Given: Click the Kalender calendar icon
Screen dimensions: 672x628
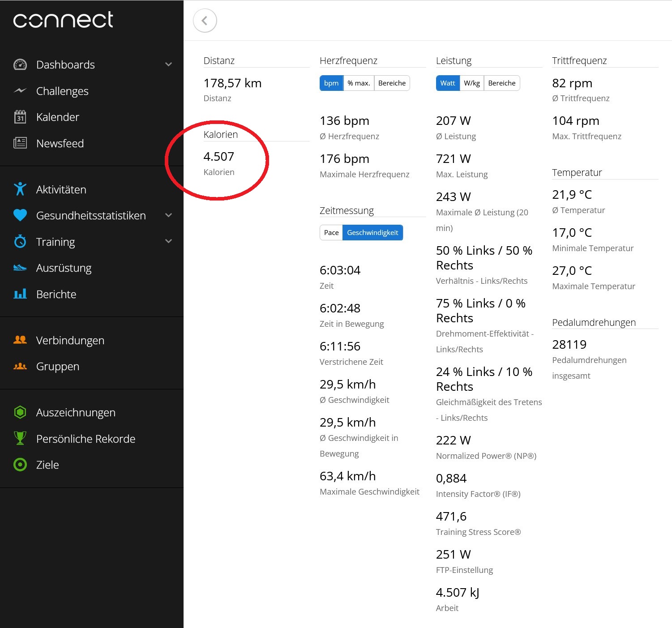Looking at the screenshot, I should pos(20,117).
